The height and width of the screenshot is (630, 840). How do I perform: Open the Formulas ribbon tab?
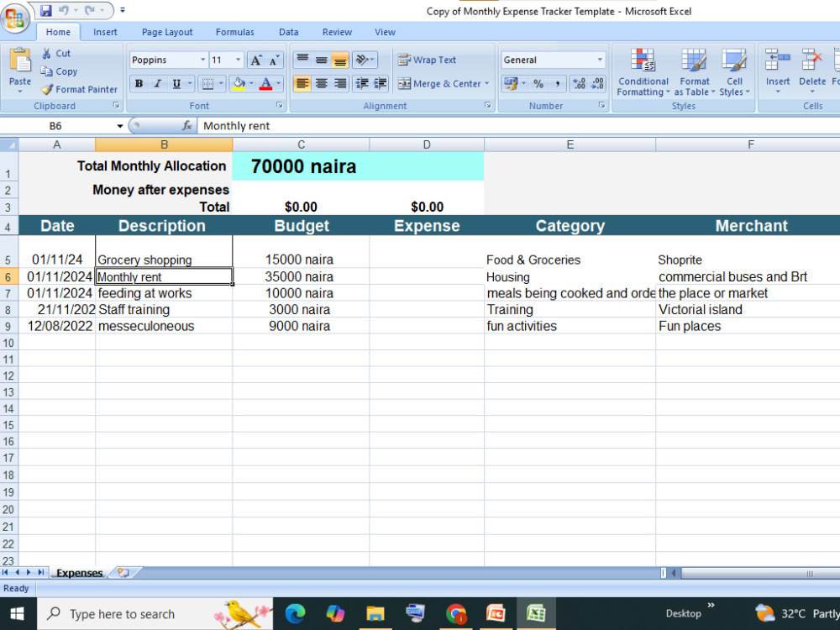(234, 32)
